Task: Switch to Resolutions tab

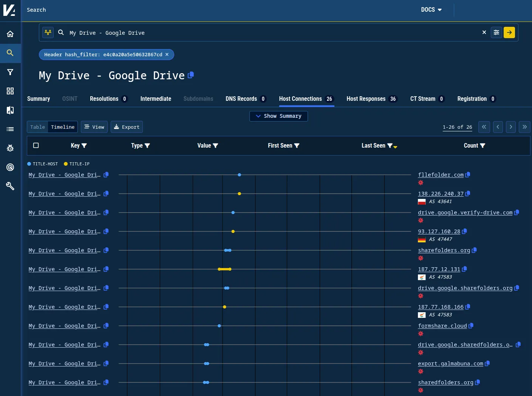Action: click(109, 99)
